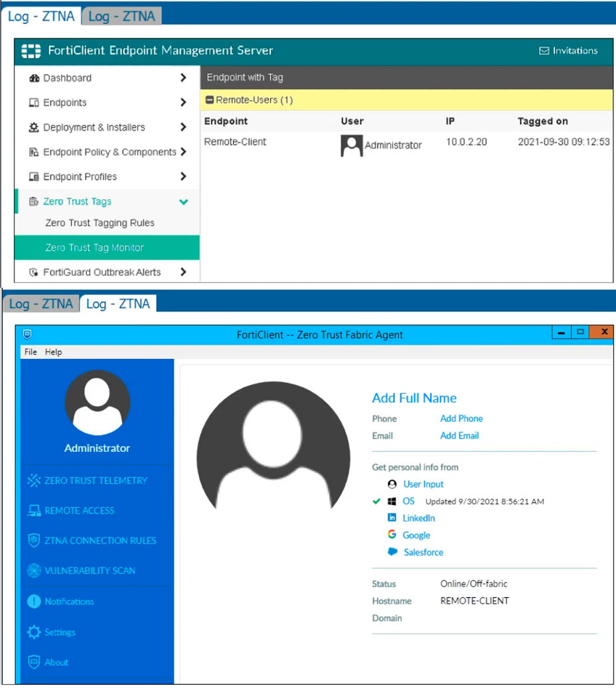Click the Endpoint column header
616x688 pixels.
click(226, 121)
